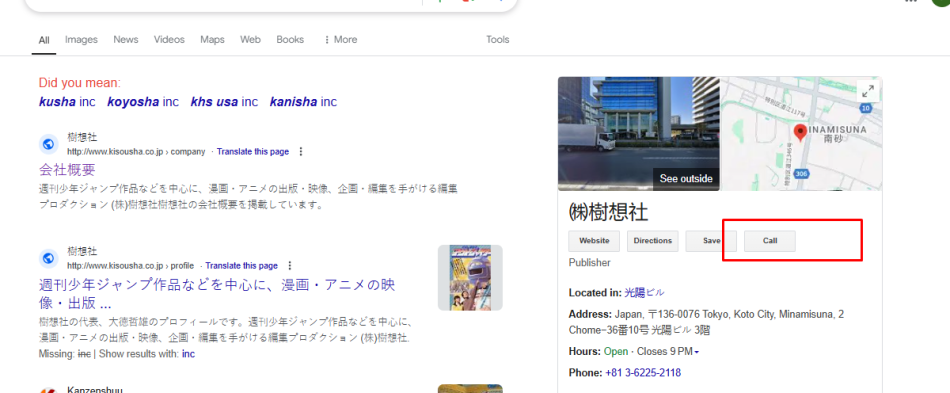Open the 会社概要 search result
Viewport: 950px width, 393px height.
coord(67,169)
